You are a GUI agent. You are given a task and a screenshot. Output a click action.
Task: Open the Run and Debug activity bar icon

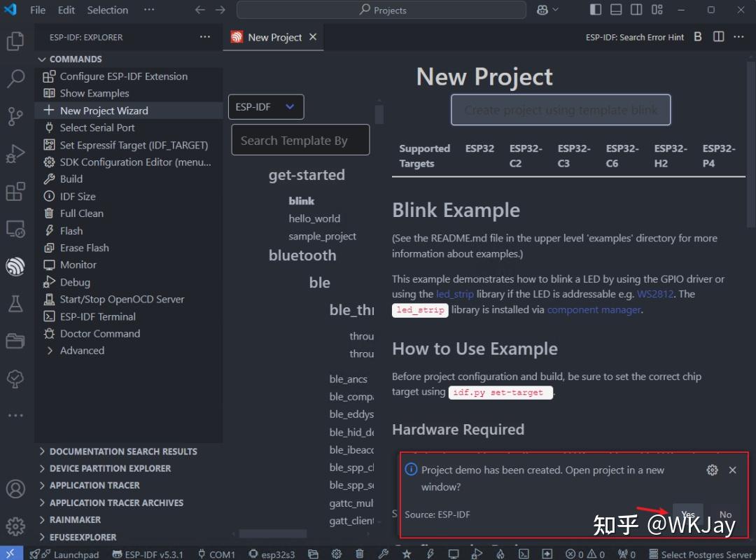click(15, 154)
